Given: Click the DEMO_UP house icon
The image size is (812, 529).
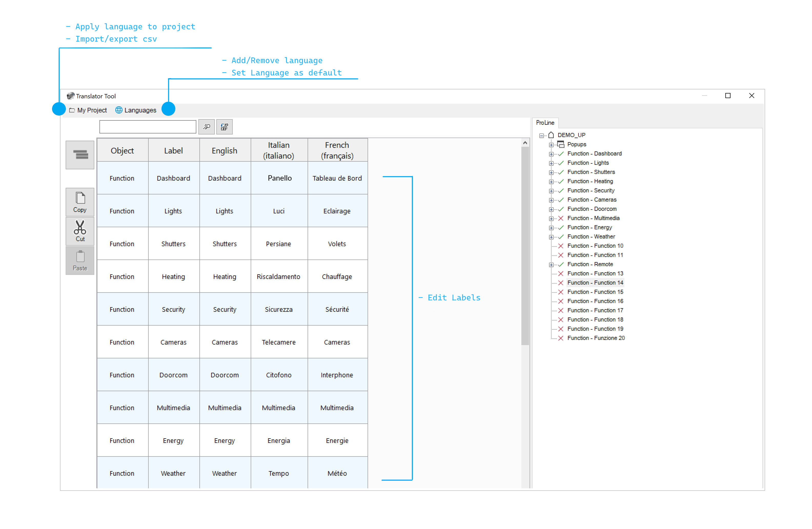Looking at the screenshot, I should [x=551, y=135].
